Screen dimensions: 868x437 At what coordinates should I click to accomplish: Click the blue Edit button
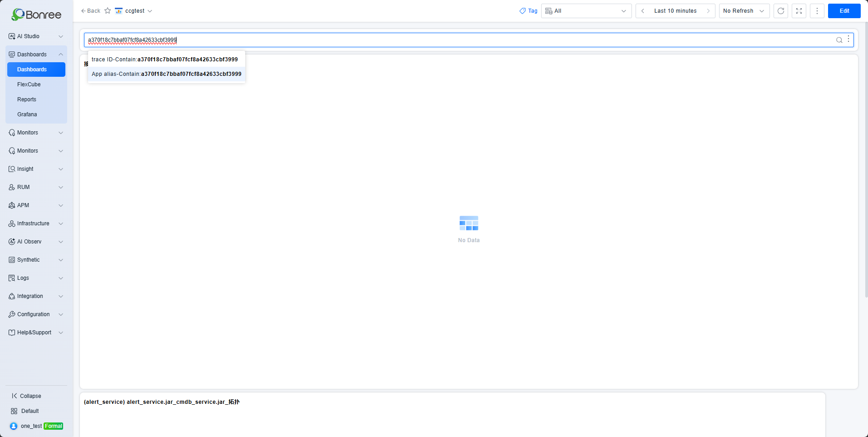(844, 11)
